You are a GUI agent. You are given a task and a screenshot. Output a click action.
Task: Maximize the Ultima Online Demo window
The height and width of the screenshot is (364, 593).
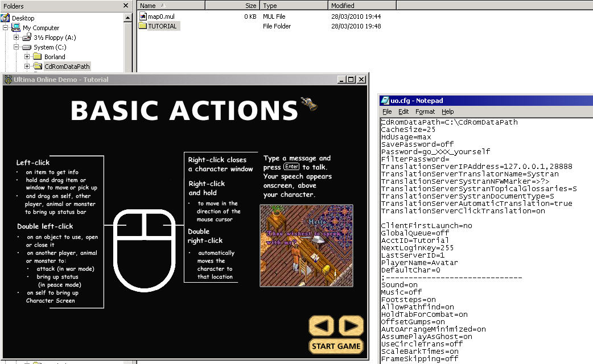(x=351, y=80)
